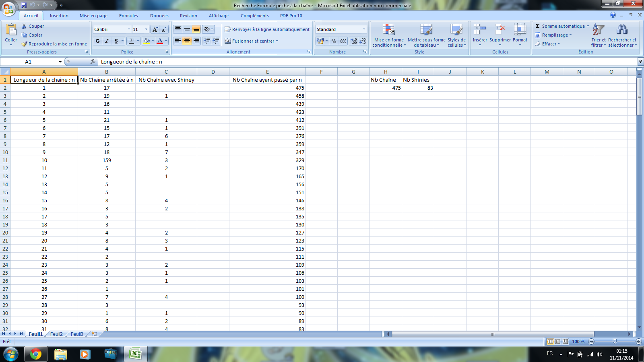Toggle Renvoyer à la ligne automatiquement
Image resolution: width=644 pixels, height=362 pixels.
click(267, 29)
